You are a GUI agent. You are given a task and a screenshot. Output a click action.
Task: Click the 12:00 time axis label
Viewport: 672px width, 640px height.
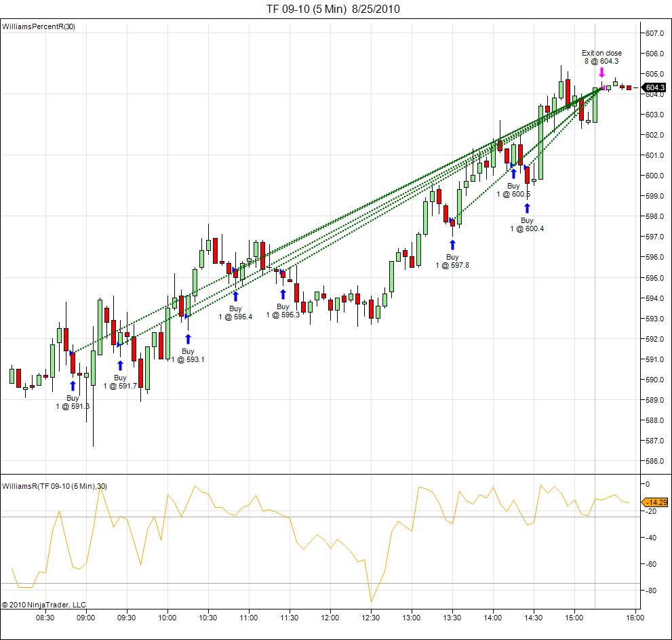click(x=330, y=618)
